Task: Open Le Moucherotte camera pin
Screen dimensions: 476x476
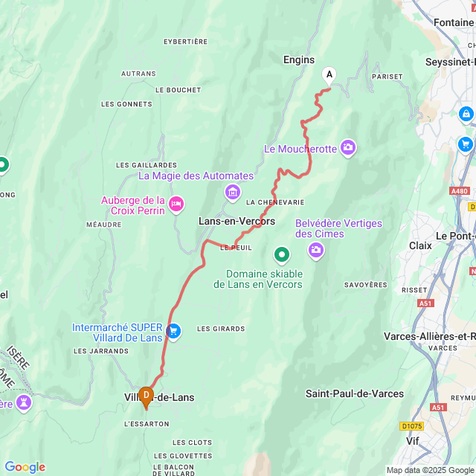Action: coord(348,148)
